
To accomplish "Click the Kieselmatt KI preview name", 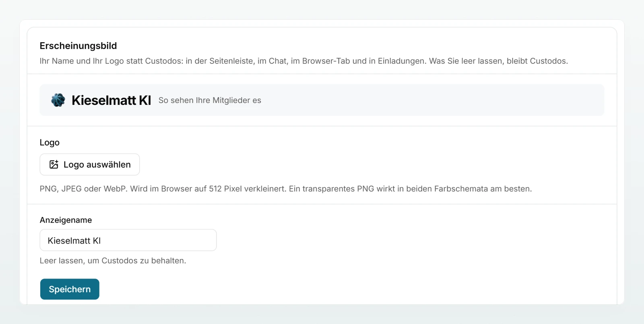I will [x=111, y=100].
